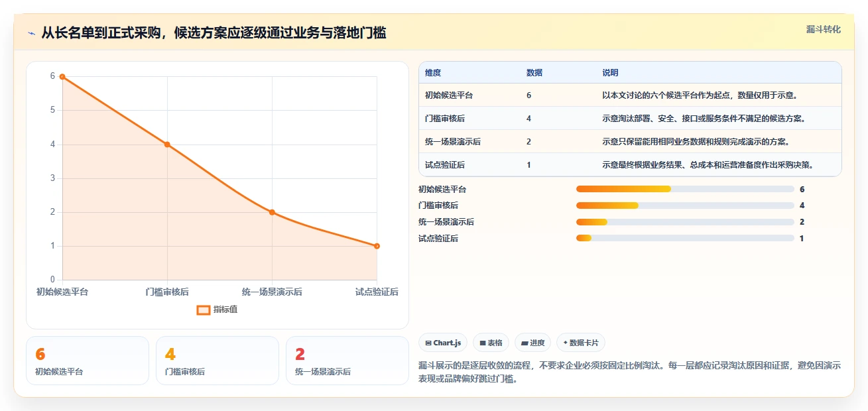Click the footnote paragraph starting 漏斗展示的是逐层收敛
This screenshot has width=868, height=411.
pyautogui.click(x=630, y=373)
